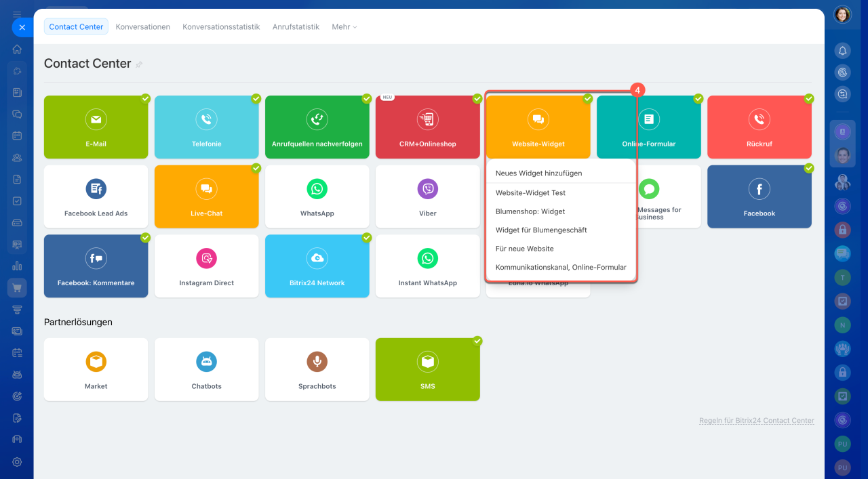Open the Live-Chat tile
The height and width of the screenshot is (479, 868).
pyautogui.click(x=206, y=196)
